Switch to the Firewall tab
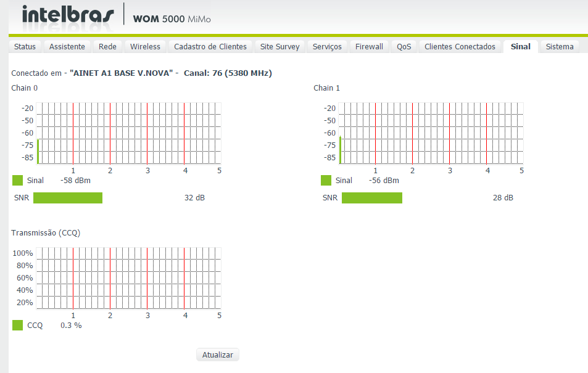 369,46
